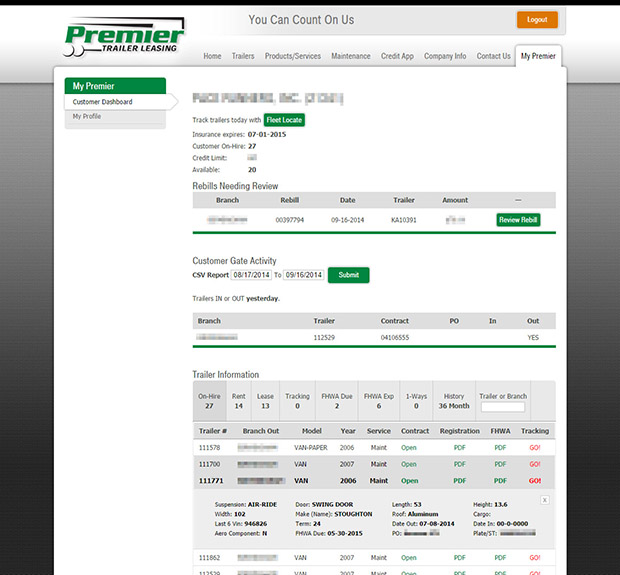Screen dimensions: 620x575
Task: Click the orange Logout button
Action: pos(537,19)
